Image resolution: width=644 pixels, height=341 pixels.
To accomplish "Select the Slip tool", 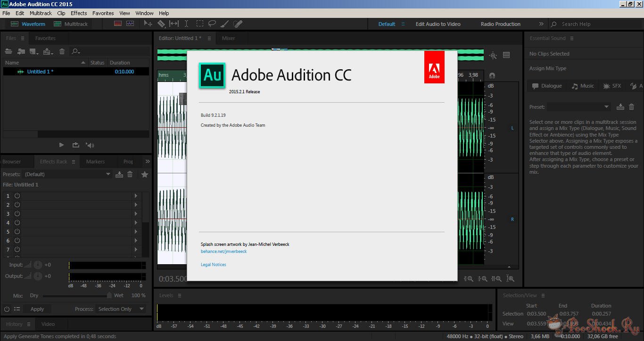I will click(x=174, y=24).
